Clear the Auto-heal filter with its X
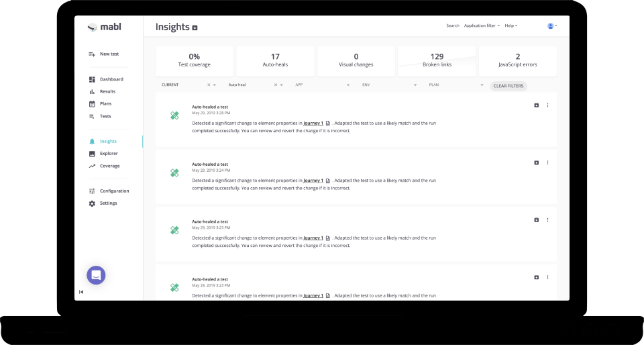 coord(276,85)
